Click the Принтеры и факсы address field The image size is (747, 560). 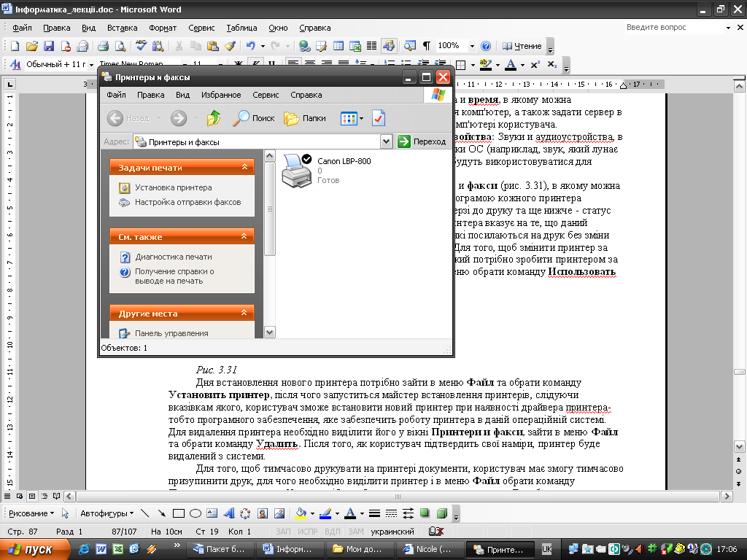point(258,141)
